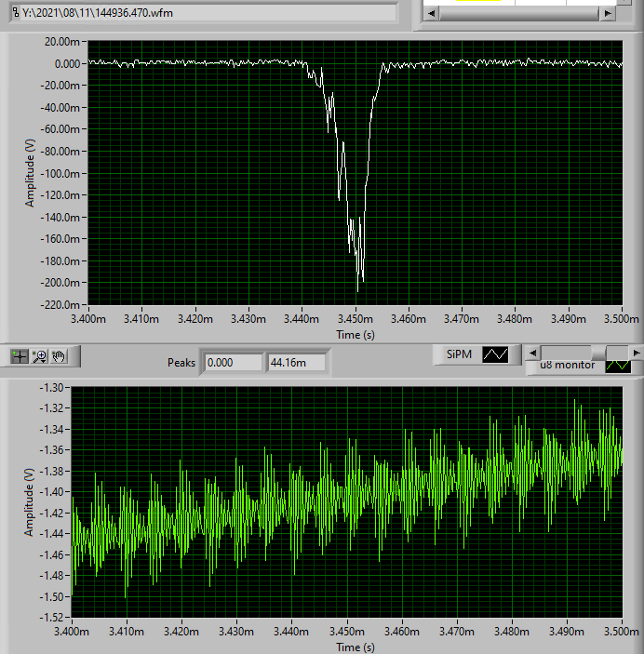This screenshot has height=654, width=644.
Task: Click right arrow of the top table scrollbar
Action: pyautogui.click(x=607, y=13)
